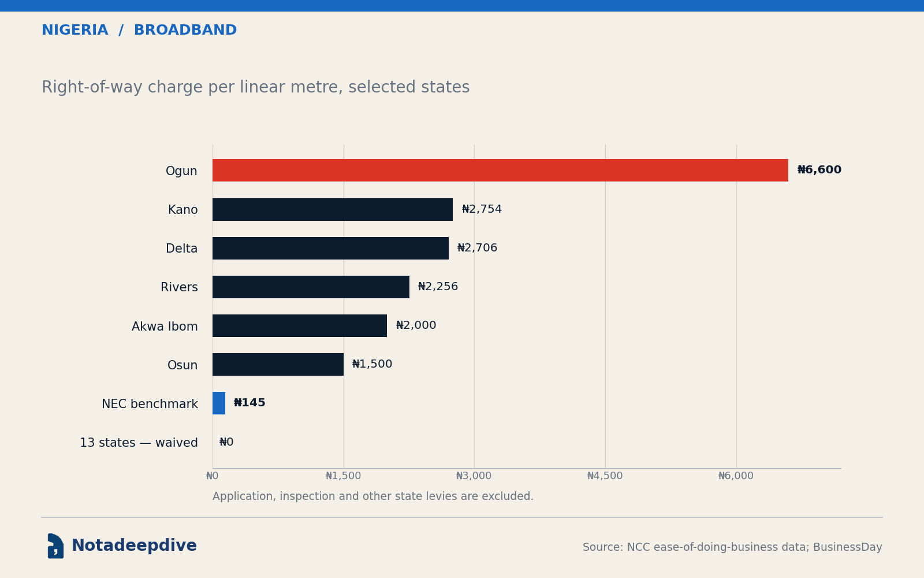Screen dimensions: 924x578
Task: Click the Notadeepdive brand name
Action: (x=134, y=546)
